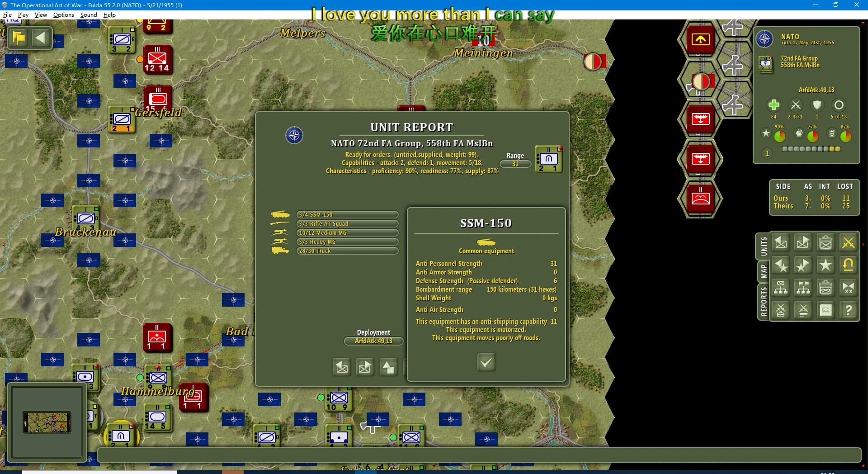The height and width of the screenshot is (474, 868).
Task: Open the crossed swords clipboard report icon
Action: 781,310
